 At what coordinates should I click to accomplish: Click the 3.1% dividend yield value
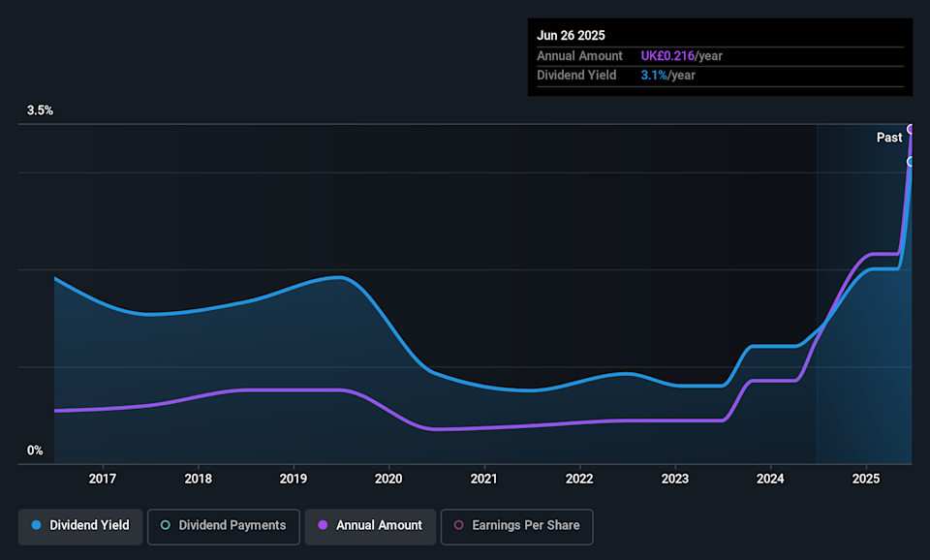[653, 75]
